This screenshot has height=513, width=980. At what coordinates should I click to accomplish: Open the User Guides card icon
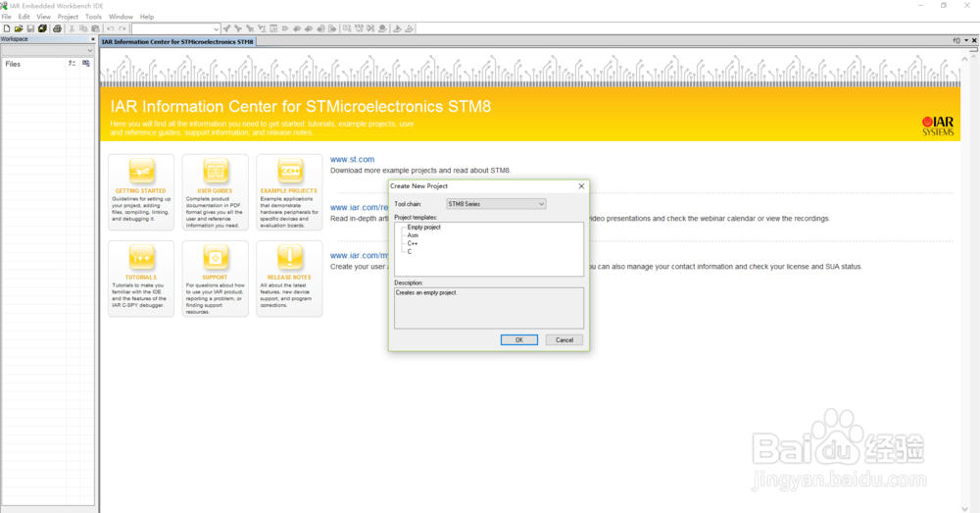coord(215,171)
